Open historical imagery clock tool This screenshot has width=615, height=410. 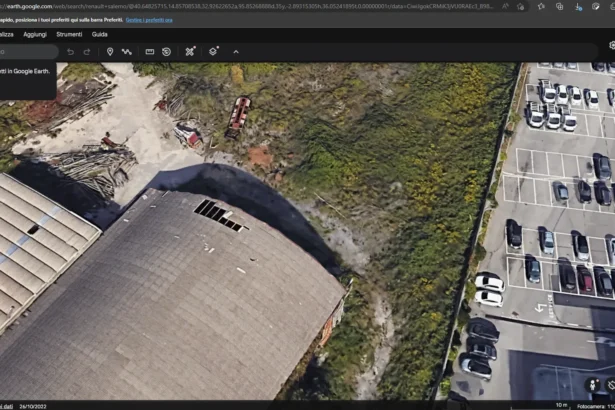coord(166,51)
